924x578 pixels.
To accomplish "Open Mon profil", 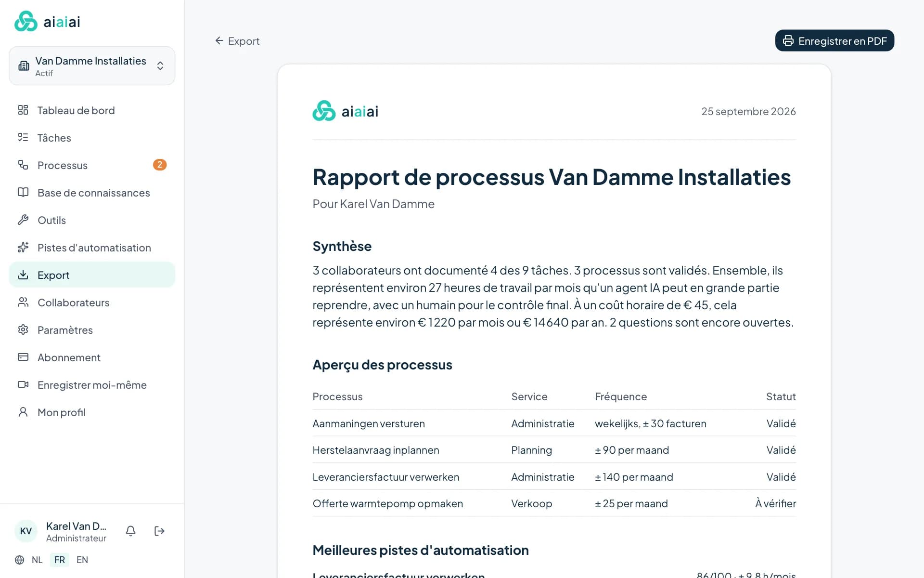I will [92, 412].
